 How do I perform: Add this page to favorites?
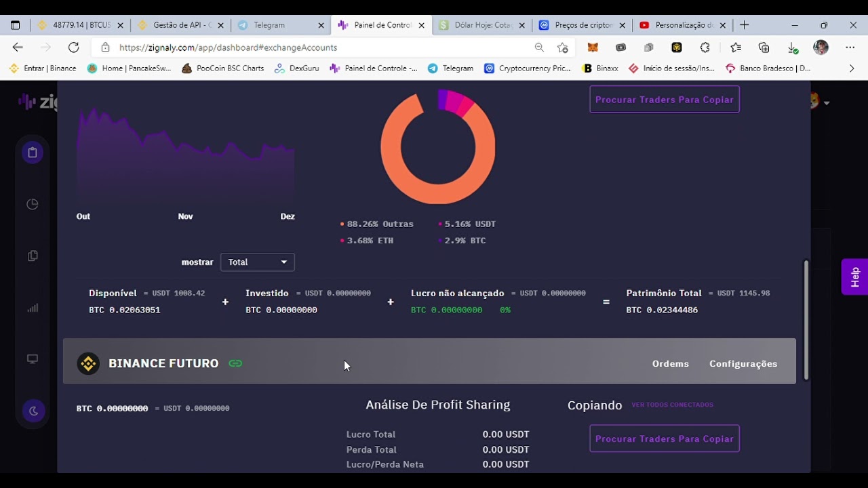click(562, 47)
